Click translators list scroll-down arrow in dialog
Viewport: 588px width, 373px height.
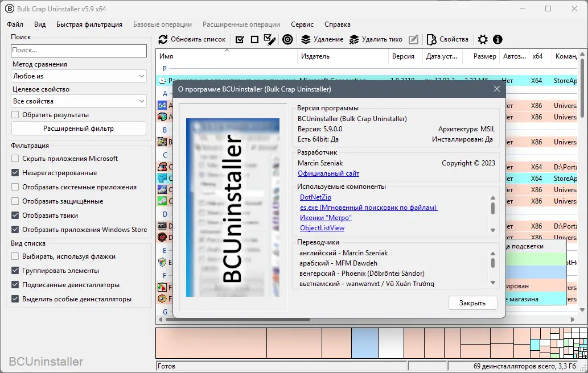(x=493, y=283)
